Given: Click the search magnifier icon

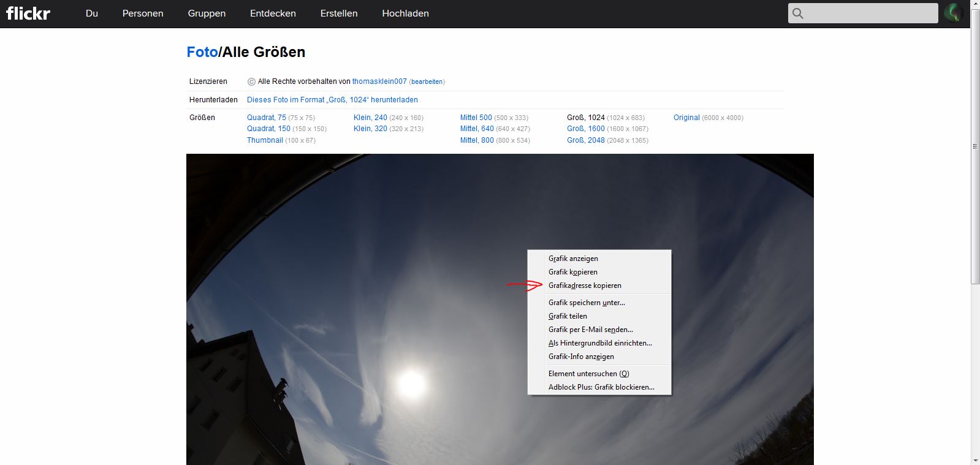Looking at the screenshot, I should click(x=797, y=13).
